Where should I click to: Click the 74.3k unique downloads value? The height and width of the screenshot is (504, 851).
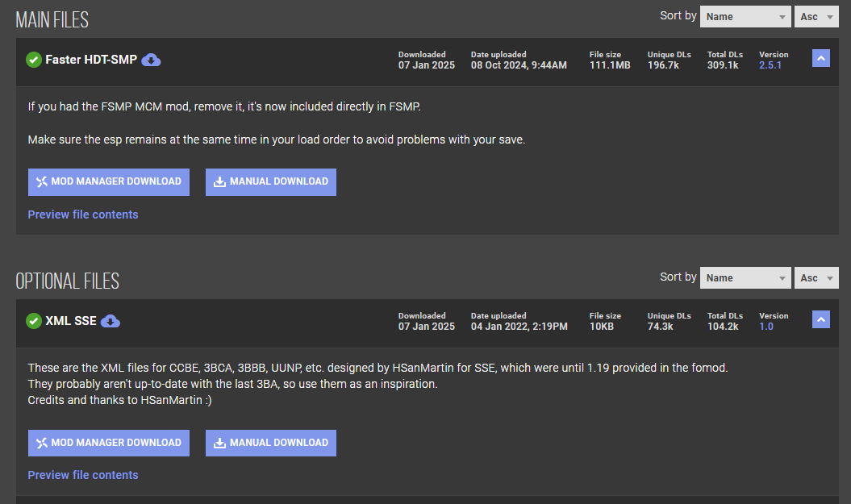pyautogui.click(x=661, y=326)
